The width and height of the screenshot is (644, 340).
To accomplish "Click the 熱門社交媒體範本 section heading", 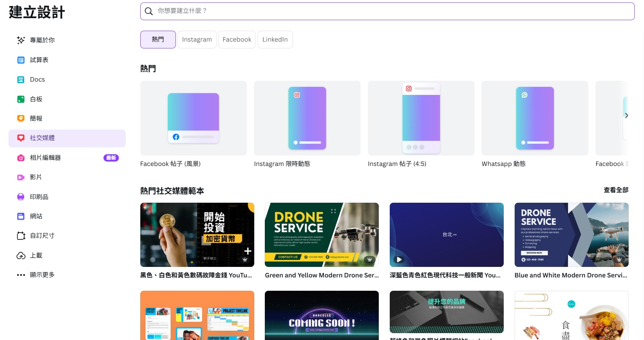I will click(x=172, y=191).
